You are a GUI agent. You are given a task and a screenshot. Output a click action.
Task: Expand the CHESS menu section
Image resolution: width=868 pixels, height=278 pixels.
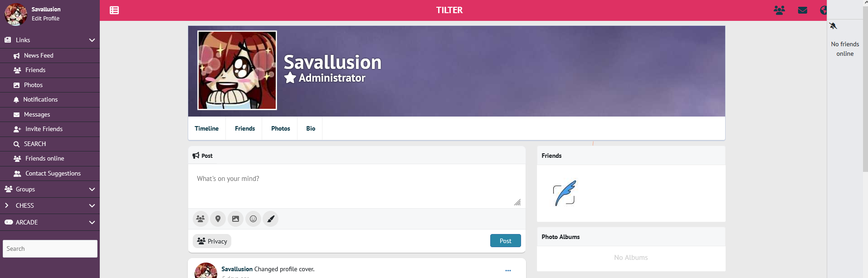pyautogui.click(x=92, y=206)
